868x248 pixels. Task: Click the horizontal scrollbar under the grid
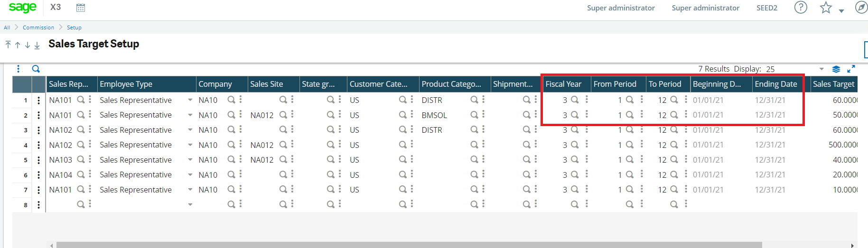pyautogui.click(x=409, y=245)
